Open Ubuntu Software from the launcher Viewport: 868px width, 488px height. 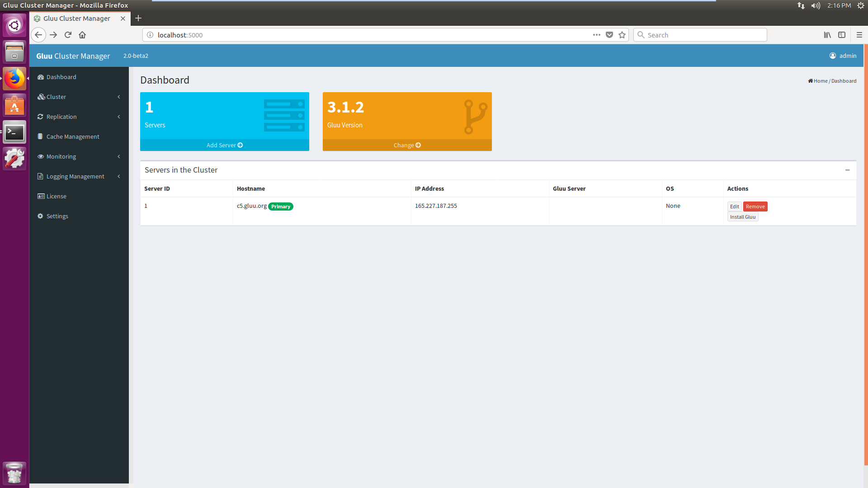14,106
